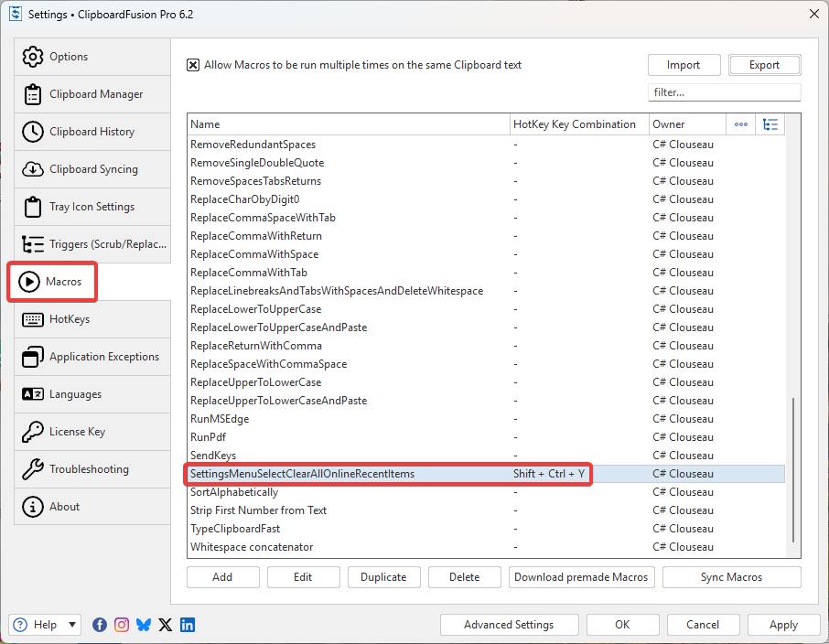Screen dimensions: 829x644
Task: Open Advanced Settings
Action: coord(509,625)
